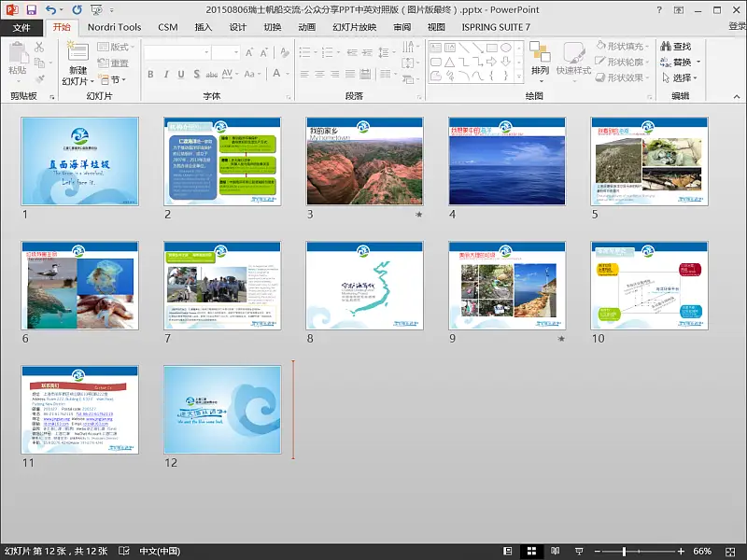Apply strikethrough with the abc icon
Viewport: 747px width, 560px height.
tap(212, 74)
